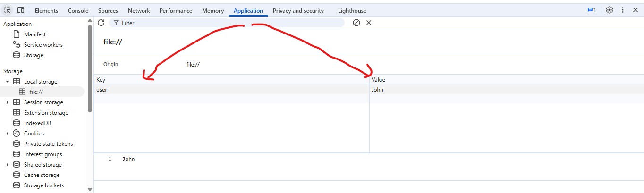Switch to the Network tab
The width and height of the screenshot is (644, 193).
click(x=139, y=10)
